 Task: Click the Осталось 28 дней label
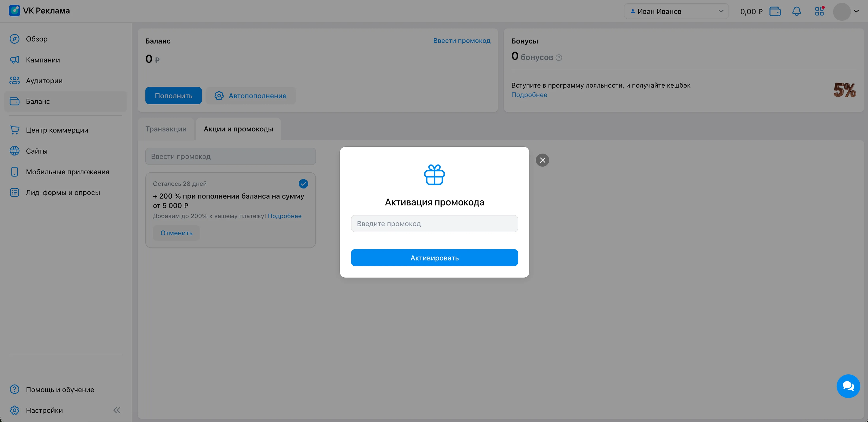pos(180,183)
